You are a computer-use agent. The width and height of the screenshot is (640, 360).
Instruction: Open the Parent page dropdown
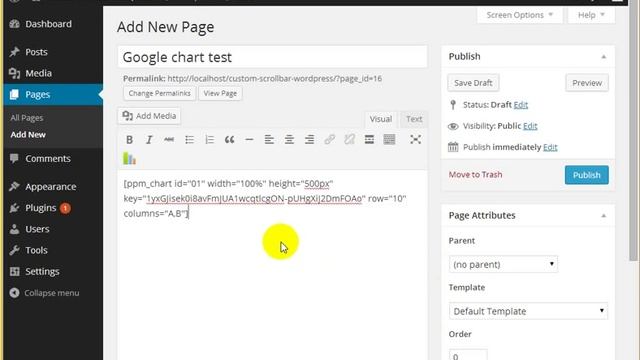coord(503,264)
